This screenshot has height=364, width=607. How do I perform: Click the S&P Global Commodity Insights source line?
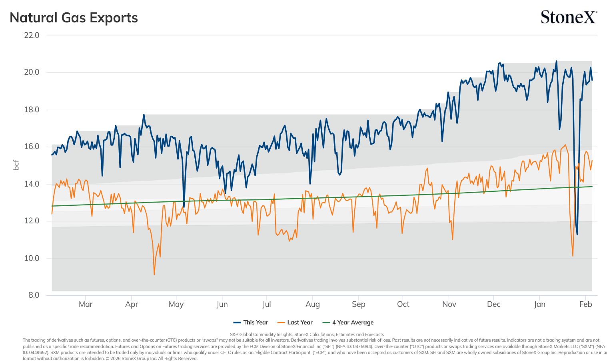coord(307,334)
